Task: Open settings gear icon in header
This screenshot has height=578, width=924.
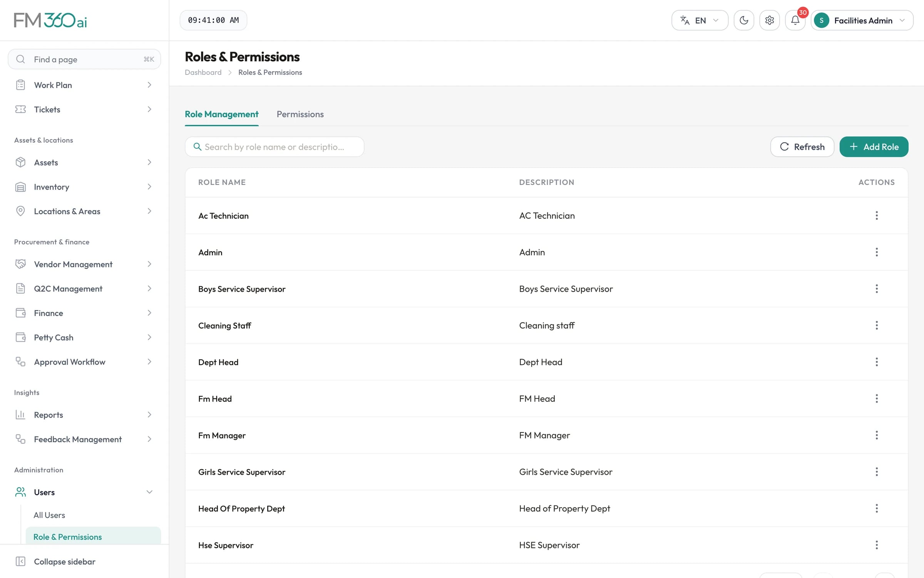Action: pos(769,20)
